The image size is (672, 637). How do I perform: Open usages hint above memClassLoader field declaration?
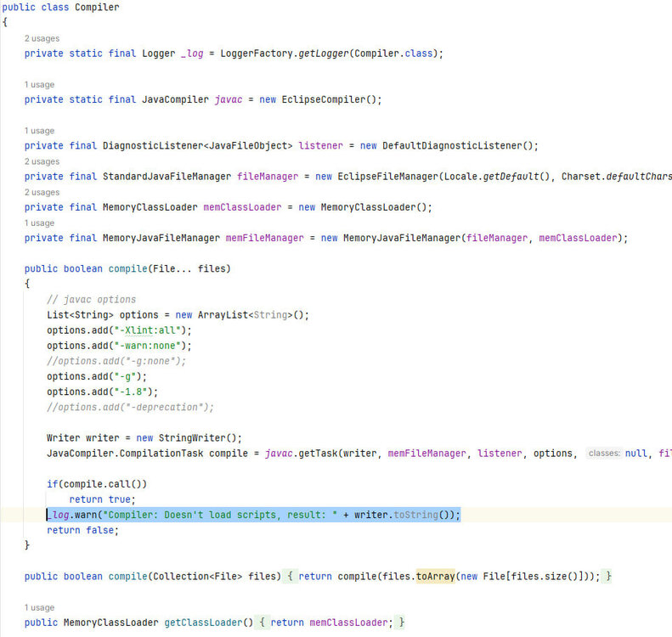tap(42, 192)
